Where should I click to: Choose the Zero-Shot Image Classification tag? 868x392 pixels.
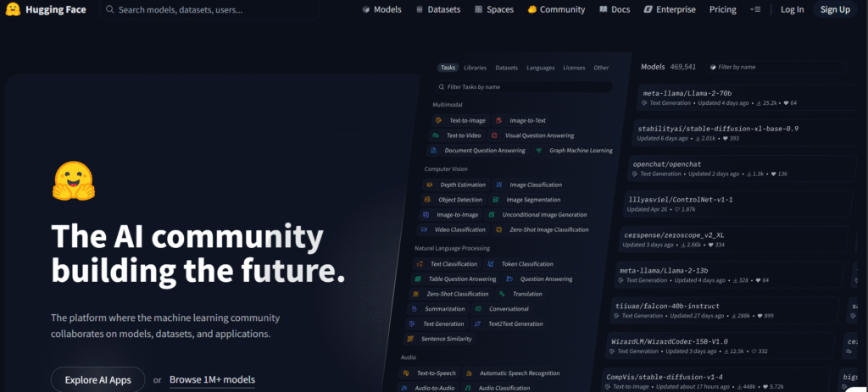542,229
